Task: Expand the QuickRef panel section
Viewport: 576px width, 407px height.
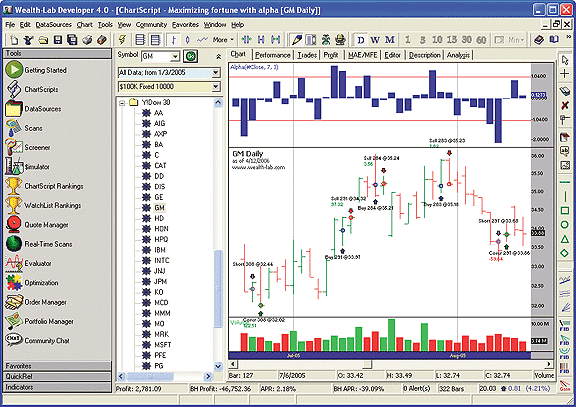Action: (x=57, y=377)
